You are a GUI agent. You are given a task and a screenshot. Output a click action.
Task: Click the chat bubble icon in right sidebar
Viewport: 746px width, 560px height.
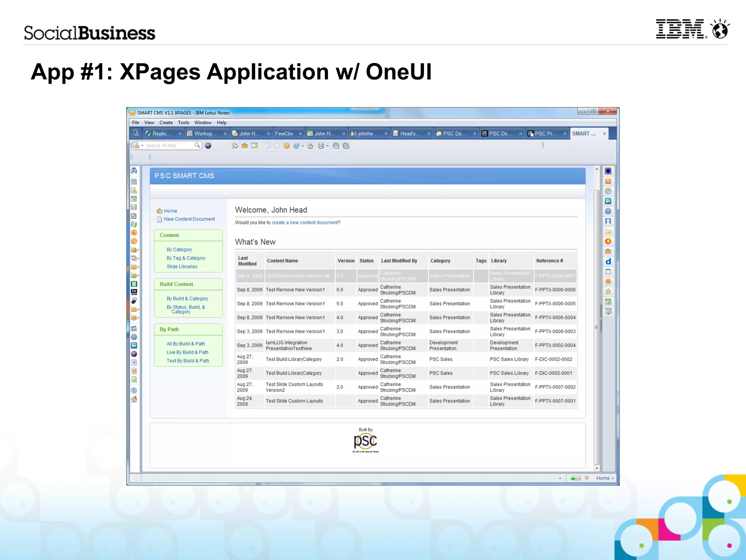(x=608, y=281)
